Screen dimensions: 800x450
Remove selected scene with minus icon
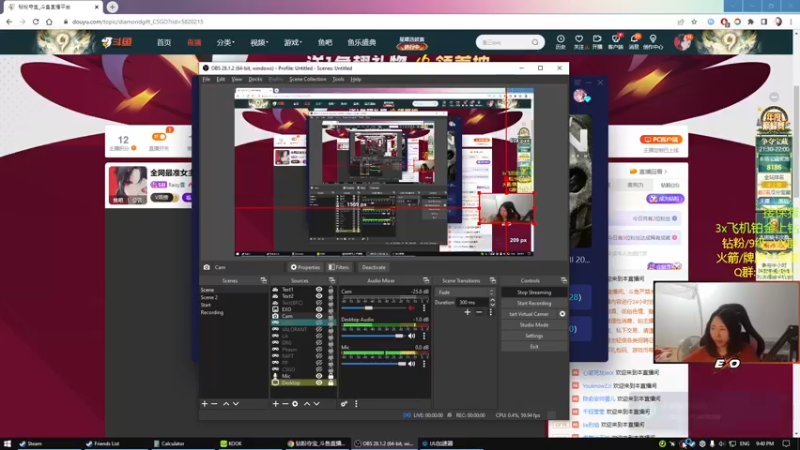coord(214,404)
